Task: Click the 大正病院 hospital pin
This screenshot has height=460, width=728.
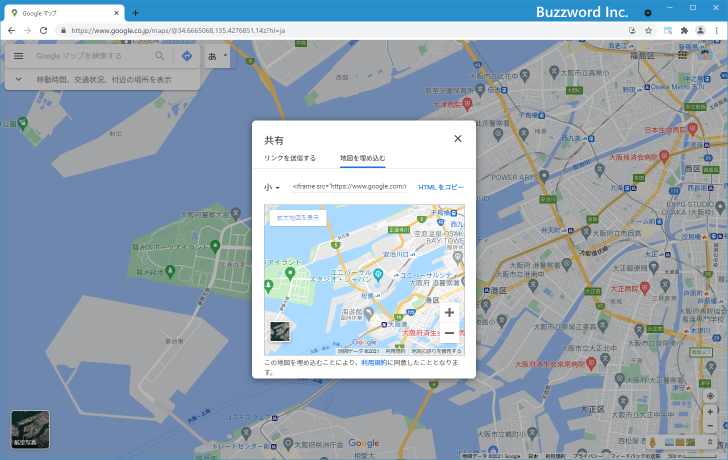Action: pos(644,288)
